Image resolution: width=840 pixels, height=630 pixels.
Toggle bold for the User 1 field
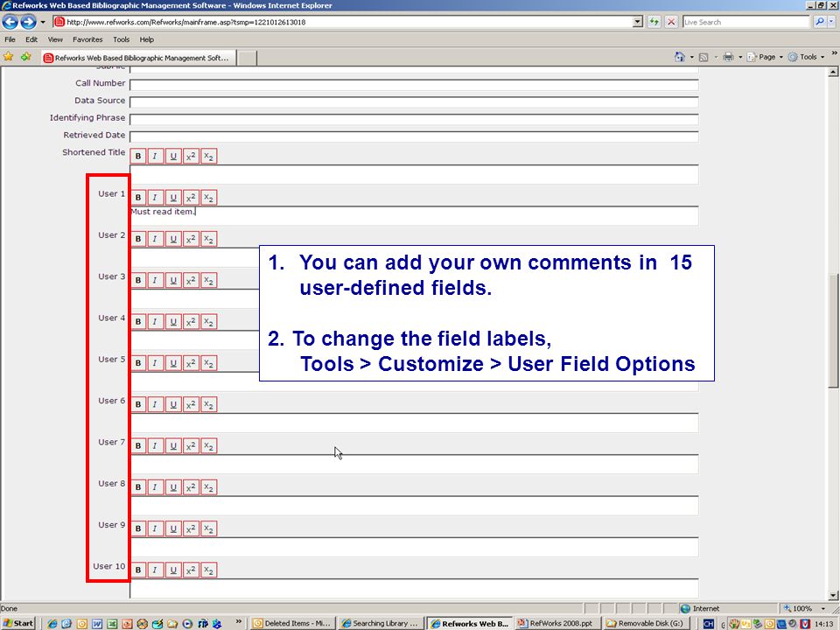click(138, 198)
